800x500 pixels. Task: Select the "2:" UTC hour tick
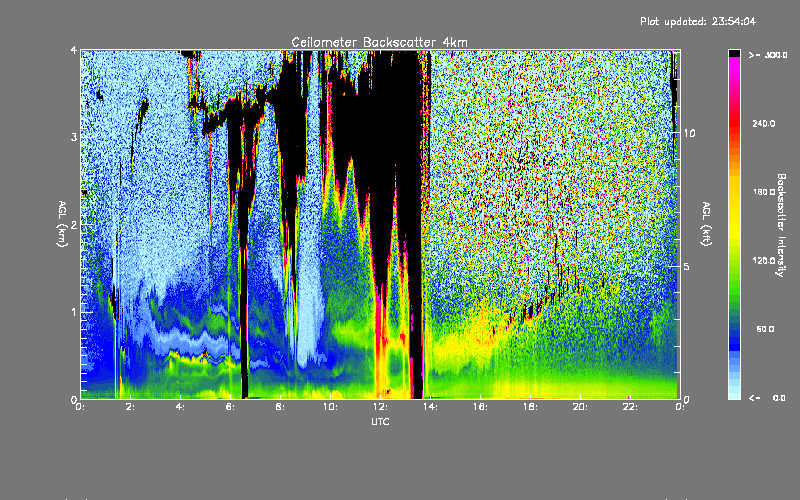click(130, 407)
